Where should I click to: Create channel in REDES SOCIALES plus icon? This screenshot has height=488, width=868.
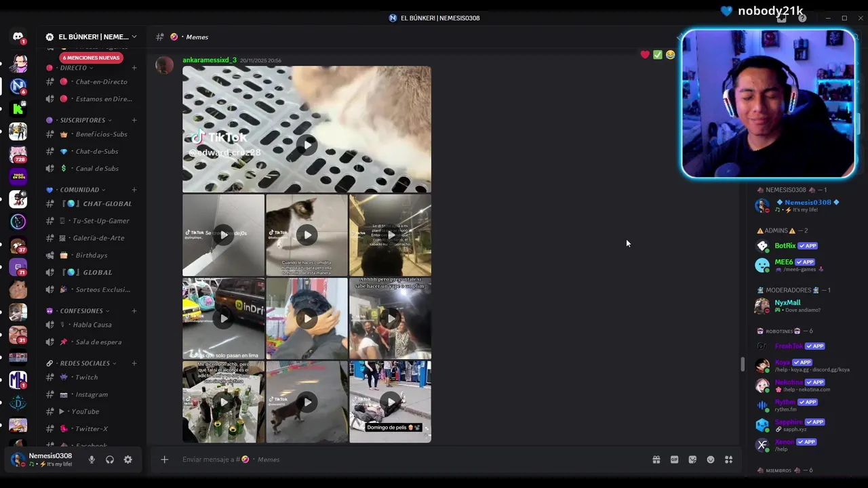coord(134,363)
